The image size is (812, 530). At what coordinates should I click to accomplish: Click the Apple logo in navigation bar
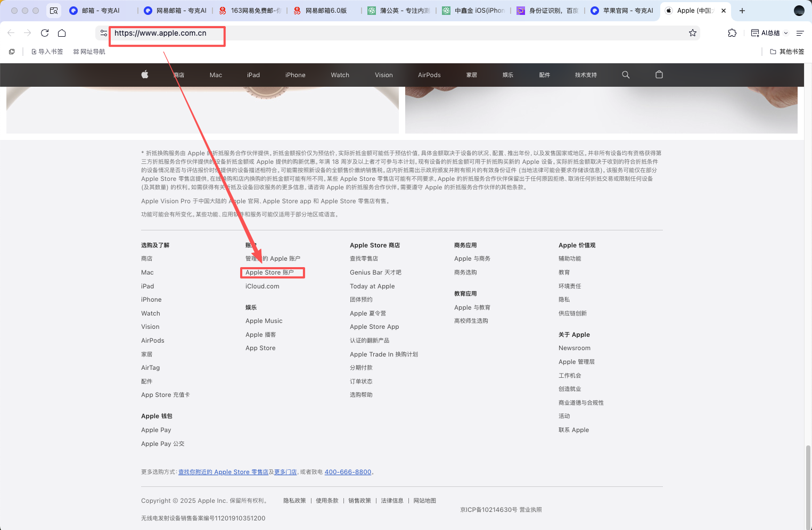(x=145, y=74)
